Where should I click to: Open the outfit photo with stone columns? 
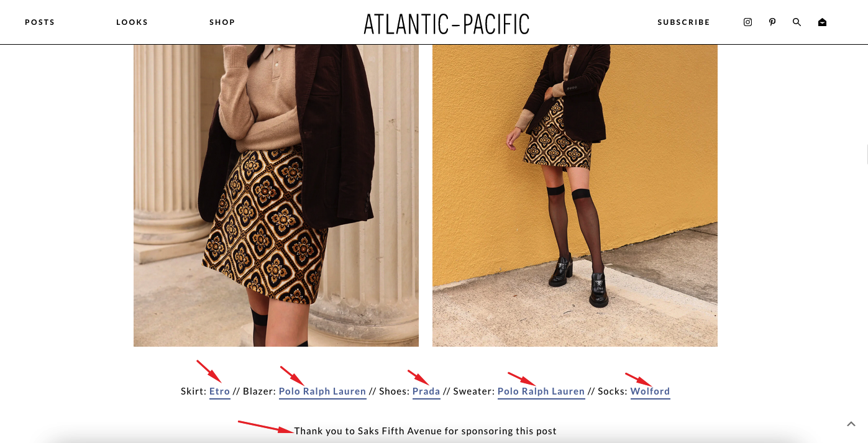(x=276, y=195)
